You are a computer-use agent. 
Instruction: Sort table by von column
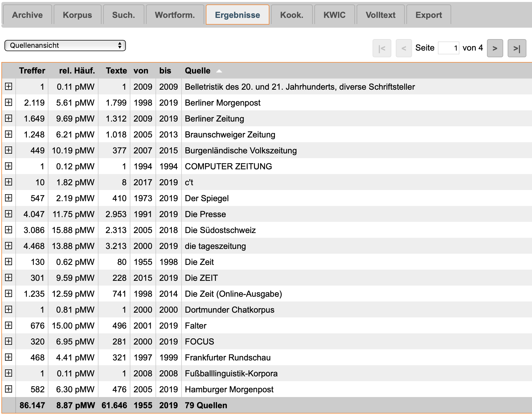point(141,71)
